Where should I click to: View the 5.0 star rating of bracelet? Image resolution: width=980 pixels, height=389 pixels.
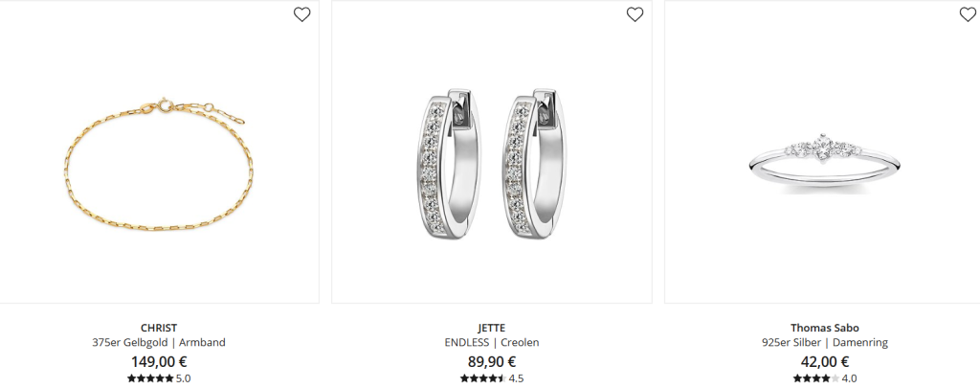point(159,378)
